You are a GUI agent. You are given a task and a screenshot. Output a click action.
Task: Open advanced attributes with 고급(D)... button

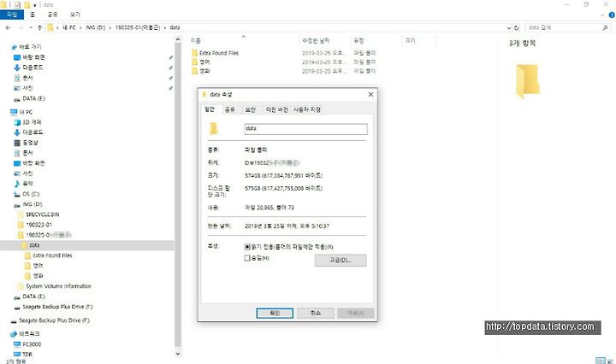click(341, 260)
